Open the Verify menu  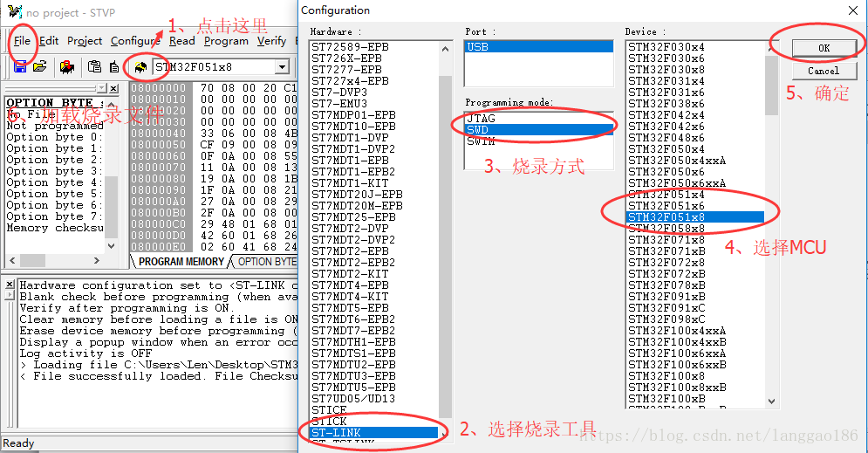pyautogui.click(x=271, y=41)
